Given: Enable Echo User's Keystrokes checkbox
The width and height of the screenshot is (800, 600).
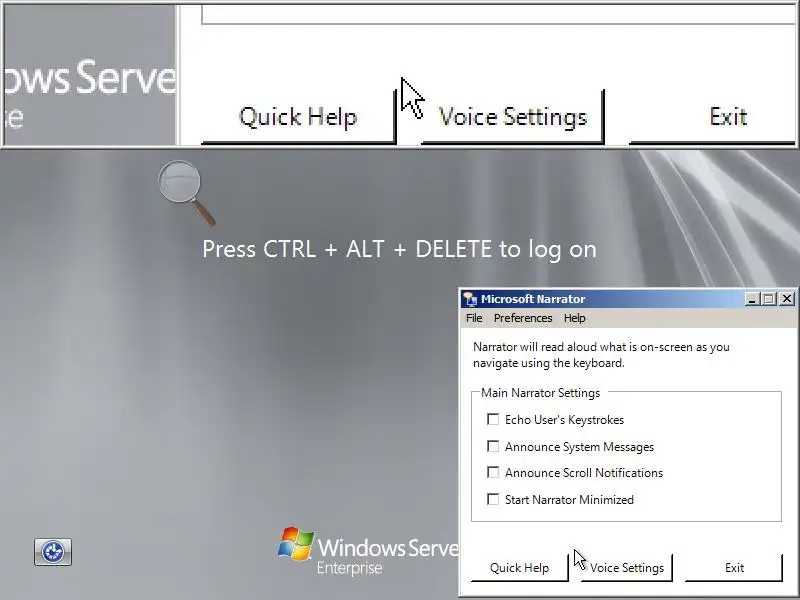Looking at the screenshot, I should click(x=493, y=419).
